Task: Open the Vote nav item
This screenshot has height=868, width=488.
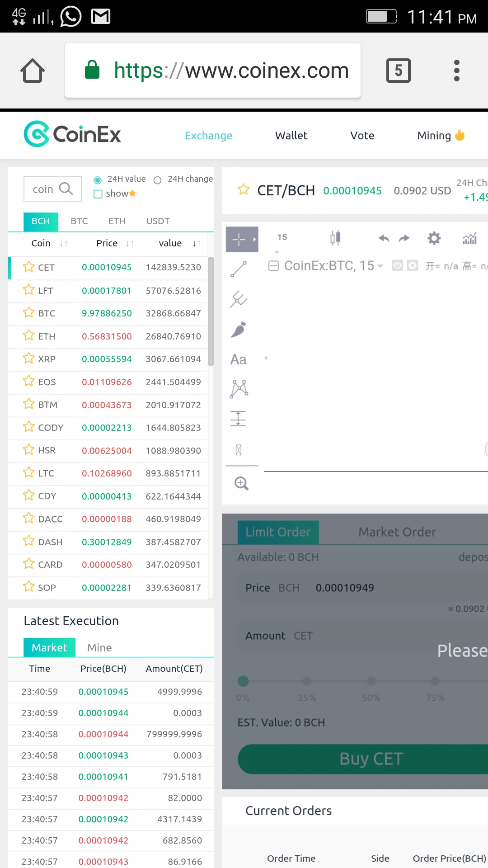Action: click(362, 136)
